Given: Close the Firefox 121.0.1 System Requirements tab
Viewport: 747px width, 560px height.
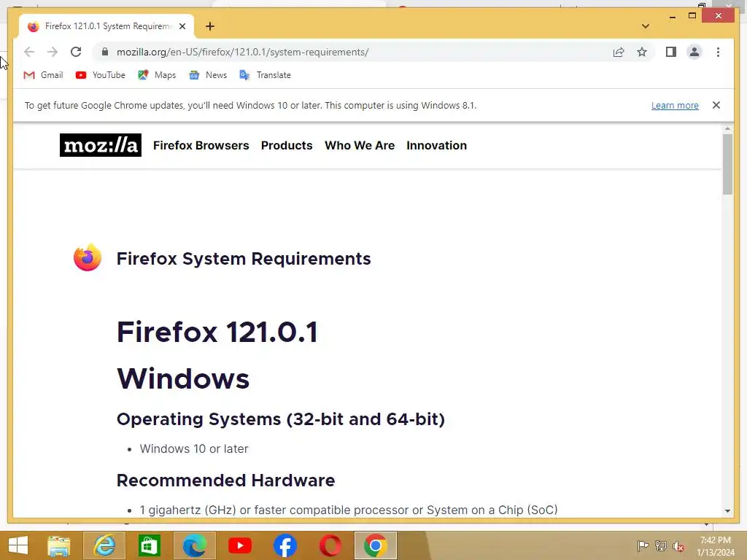Looking at the screenshot, I should click(182, 26).
